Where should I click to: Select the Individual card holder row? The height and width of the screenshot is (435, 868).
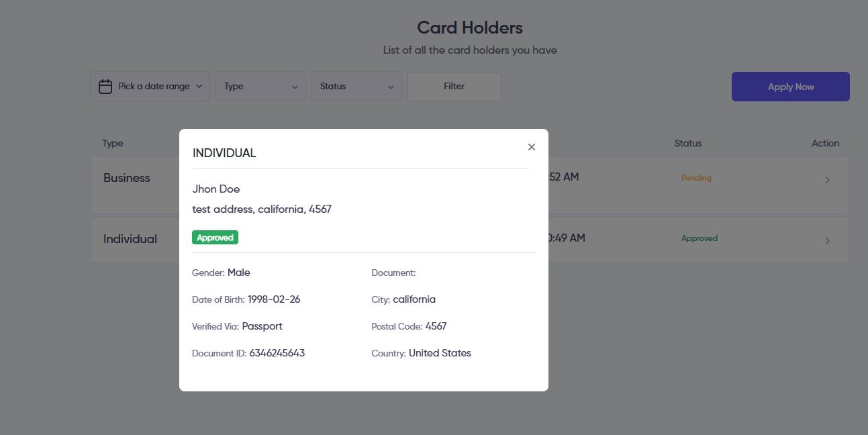[130, 239]
